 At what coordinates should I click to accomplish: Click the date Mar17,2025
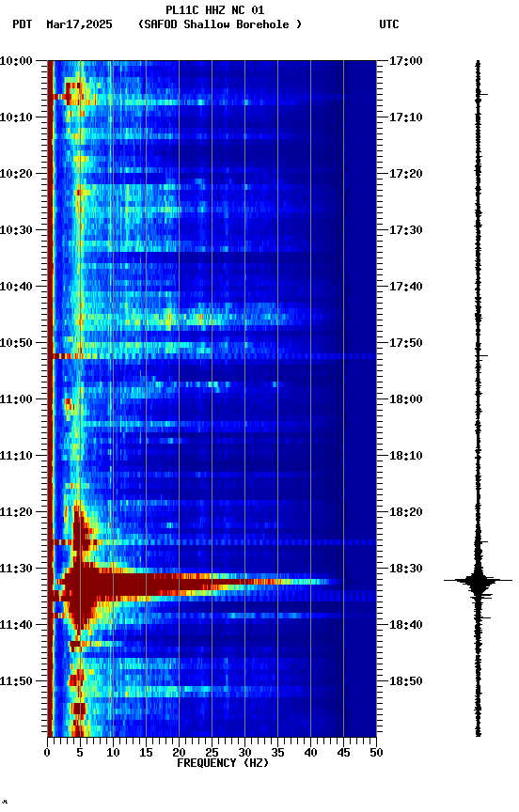pos(79,24)
